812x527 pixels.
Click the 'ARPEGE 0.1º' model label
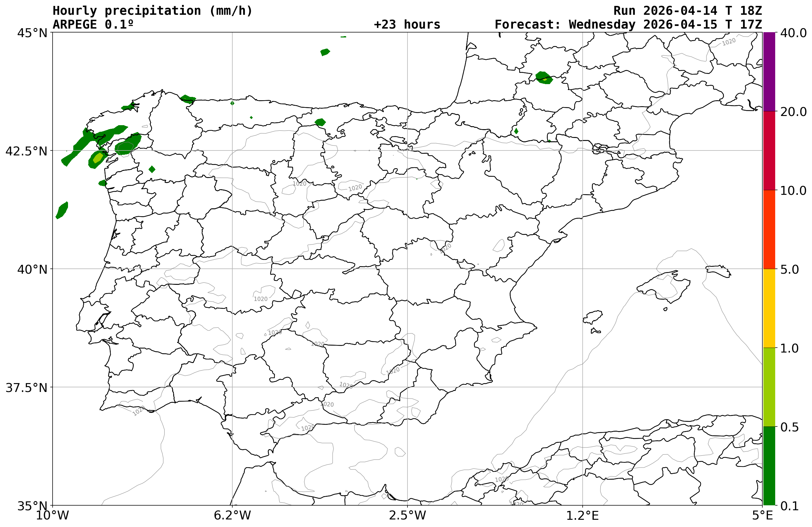(93, 25)
